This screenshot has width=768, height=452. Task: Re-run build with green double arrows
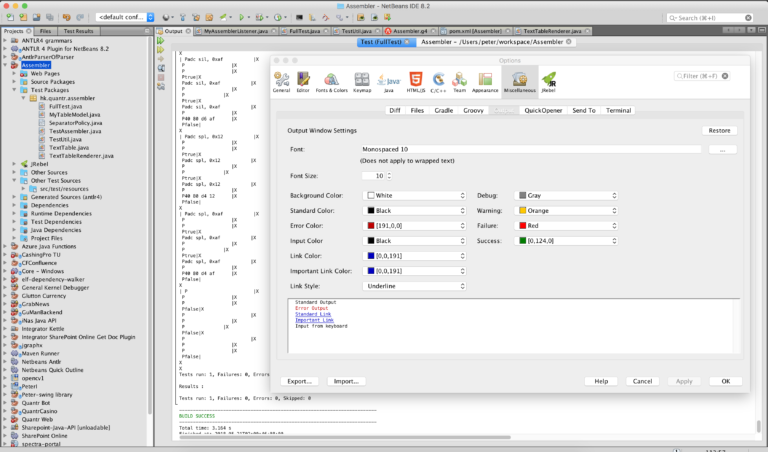(x=161, y=41)
